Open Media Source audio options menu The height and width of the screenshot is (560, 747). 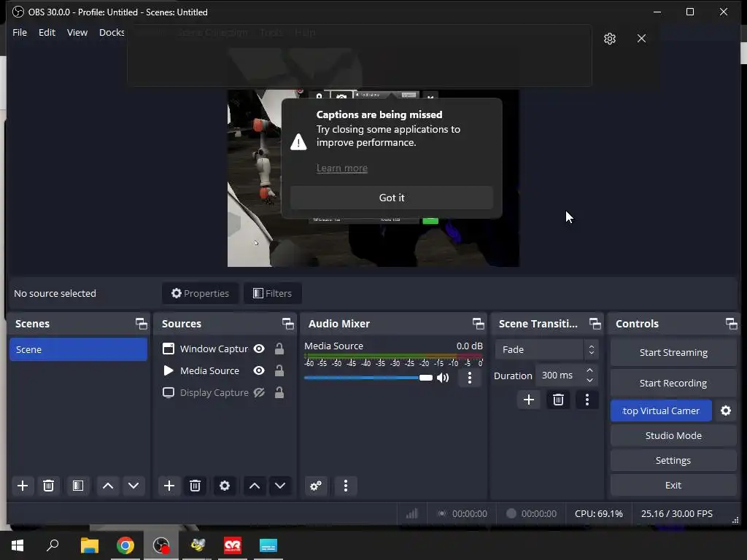pyautogui.click(x=470, y=378)
